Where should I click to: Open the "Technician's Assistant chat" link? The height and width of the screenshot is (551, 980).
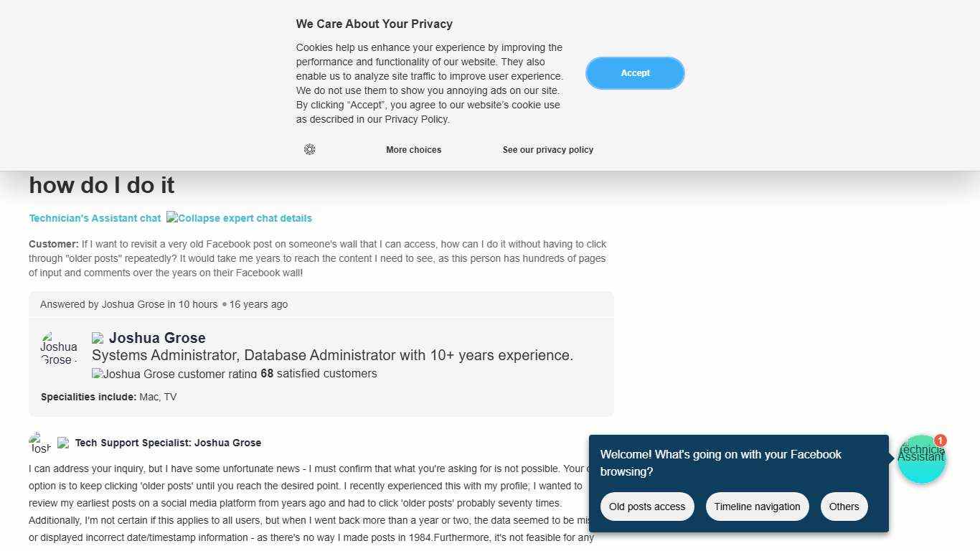(x=95, y=218)
